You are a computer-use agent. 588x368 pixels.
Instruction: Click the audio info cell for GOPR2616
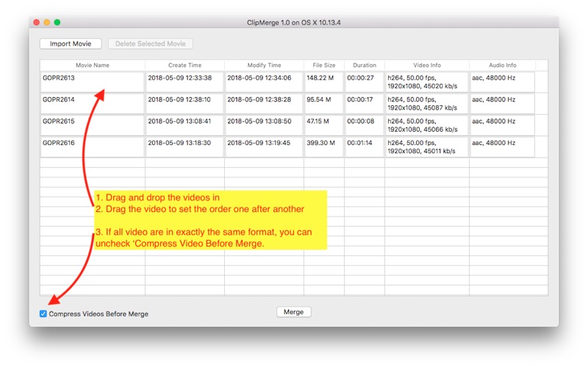[503, 146]
